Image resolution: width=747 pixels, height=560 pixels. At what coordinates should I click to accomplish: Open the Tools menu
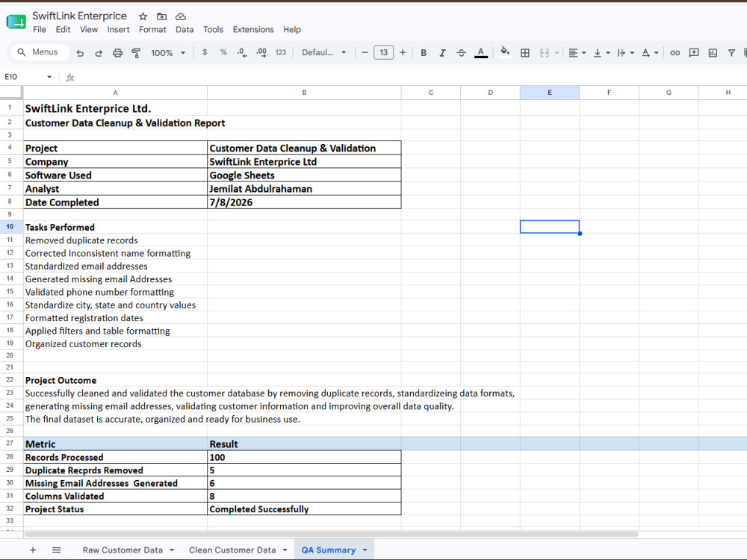point(213,30)
